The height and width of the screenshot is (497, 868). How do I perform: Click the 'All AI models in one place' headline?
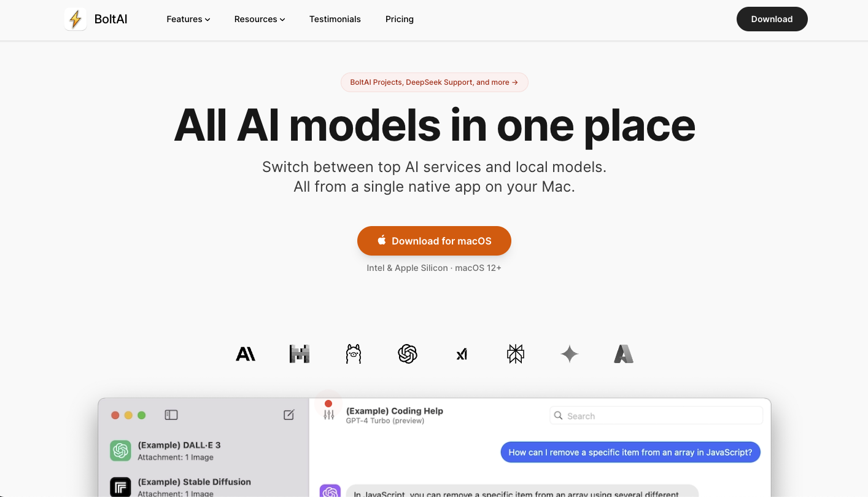434,125
